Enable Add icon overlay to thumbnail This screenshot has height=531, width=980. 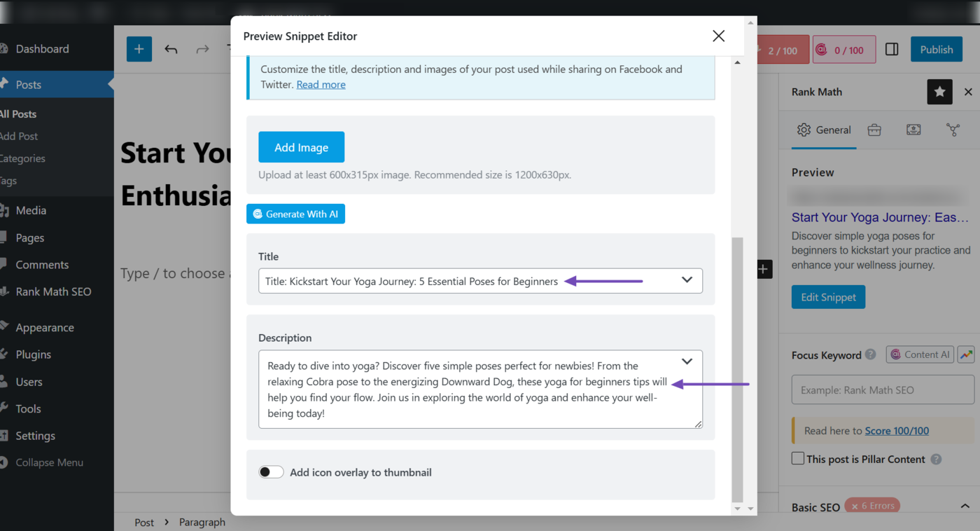[x=271, y=471]
